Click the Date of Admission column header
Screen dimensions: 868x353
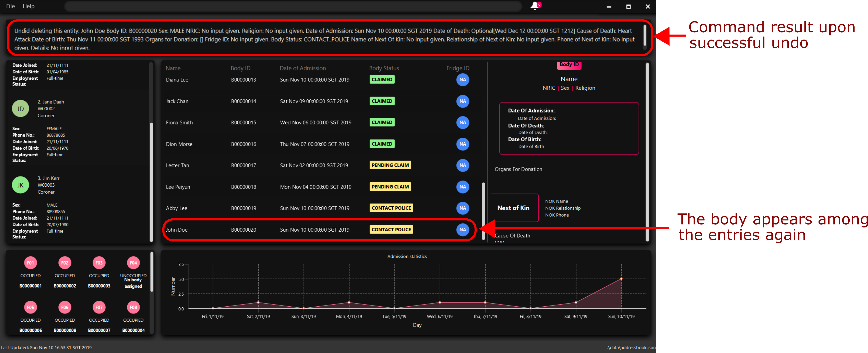303,68
